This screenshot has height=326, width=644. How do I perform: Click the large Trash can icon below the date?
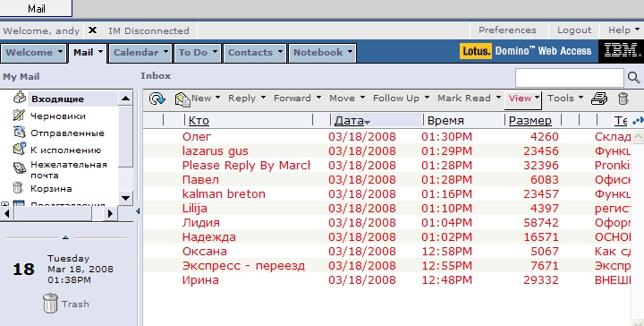pyautogui.click(x=50, y=304)
